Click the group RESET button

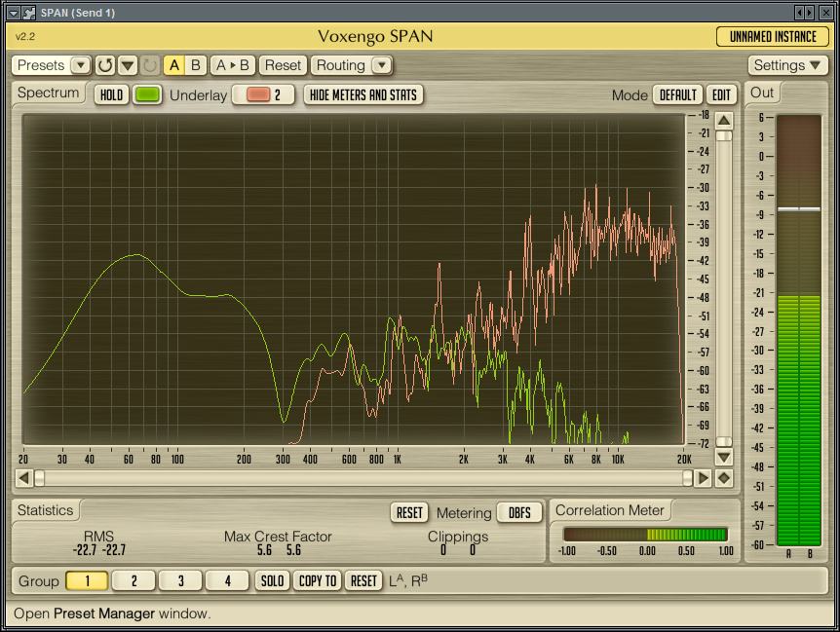click(x=363, y=580)
